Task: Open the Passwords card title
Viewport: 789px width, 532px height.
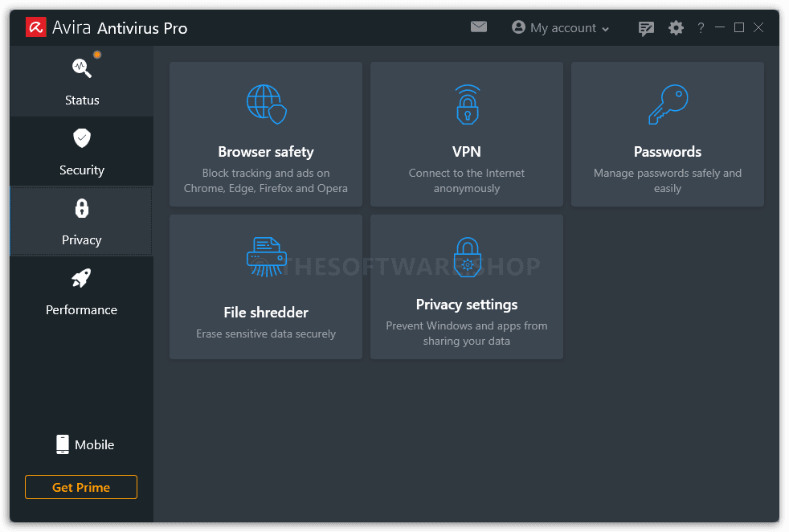Action: tap(667, 152)
